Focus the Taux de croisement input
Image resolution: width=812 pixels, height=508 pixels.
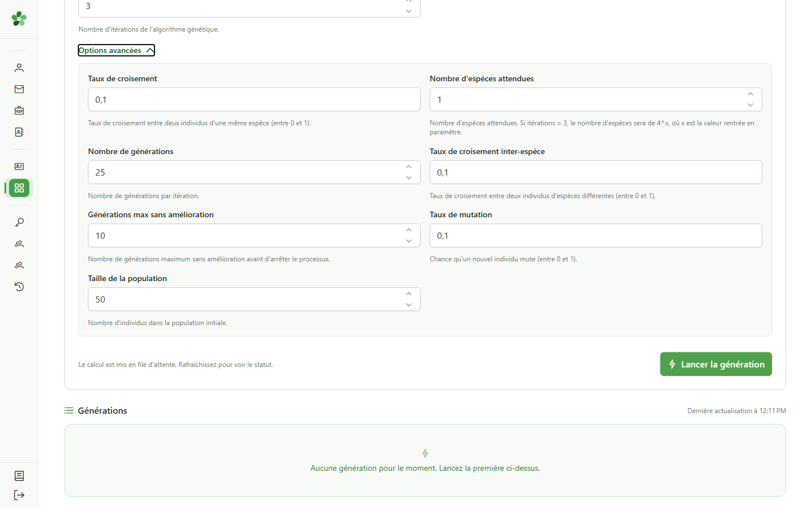coord(254,99)
